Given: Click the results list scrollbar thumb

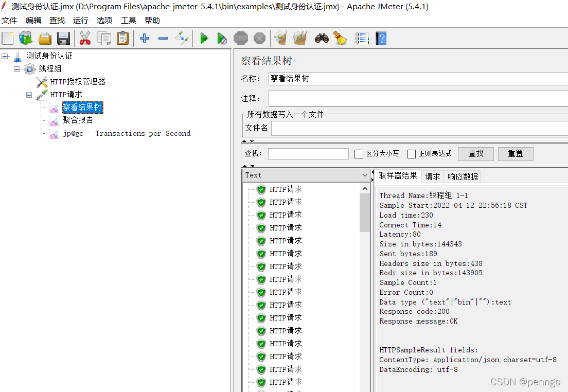Looking at the screenshot, I should (x=365, y=212).
